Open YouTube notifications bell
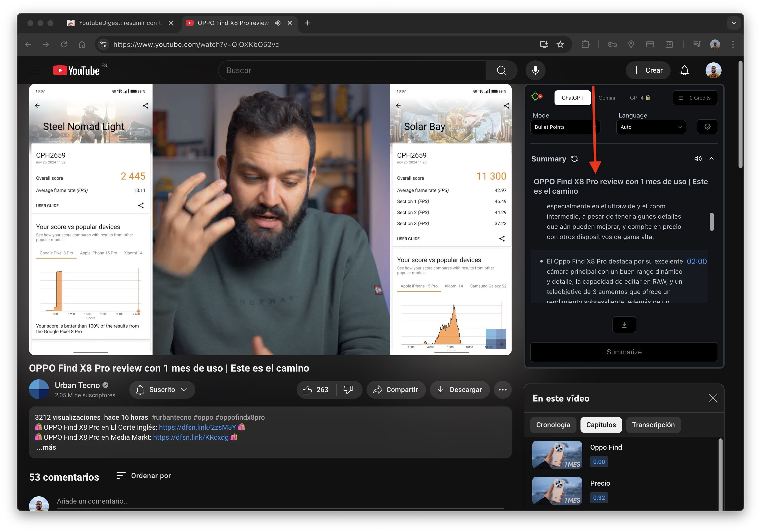 coord(684,70)
